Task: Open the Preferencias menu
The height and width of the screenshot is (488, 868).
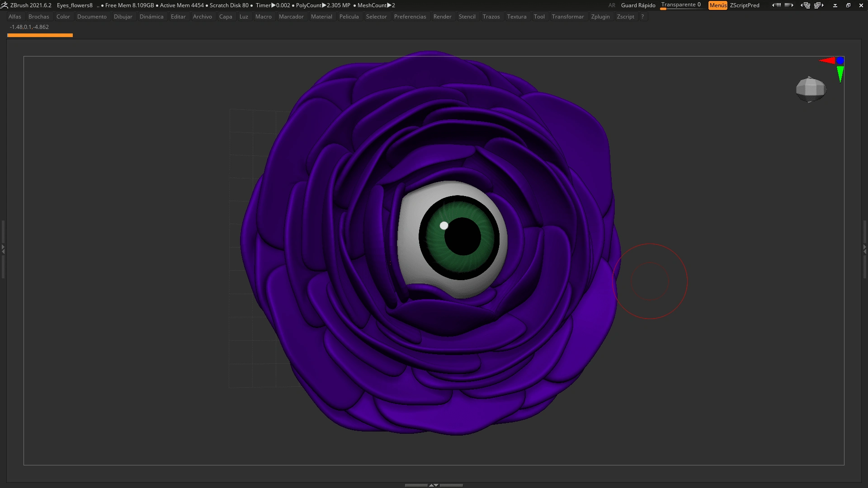Action: [410, 17]
